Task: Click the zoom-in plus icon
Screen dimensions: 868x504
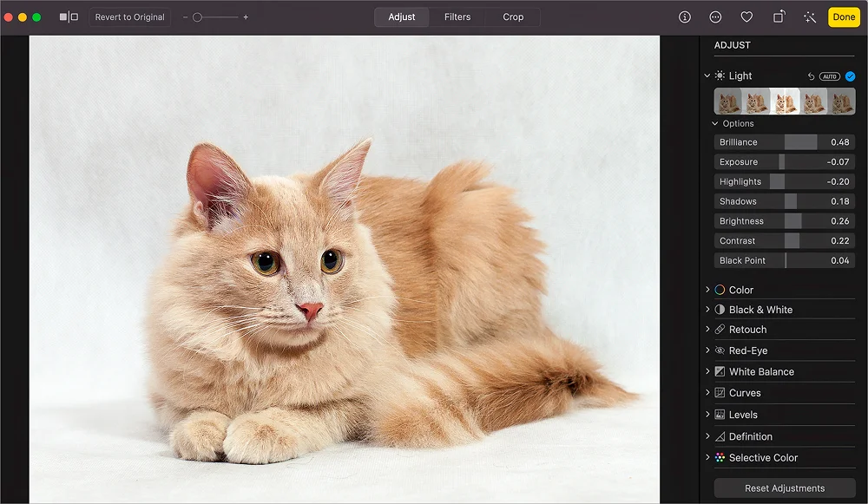Action: (x=246, y=17)
